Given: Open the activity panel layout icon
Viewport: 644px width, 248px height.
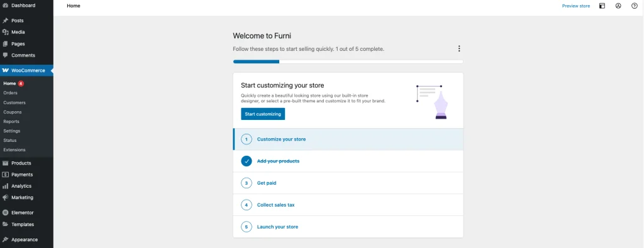Looking at the screenshot, I should [x=602, y=6].
